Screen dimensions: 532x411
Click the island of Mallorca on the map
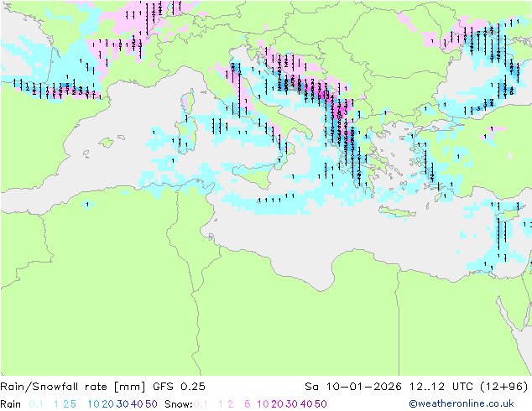coord(107,143)
